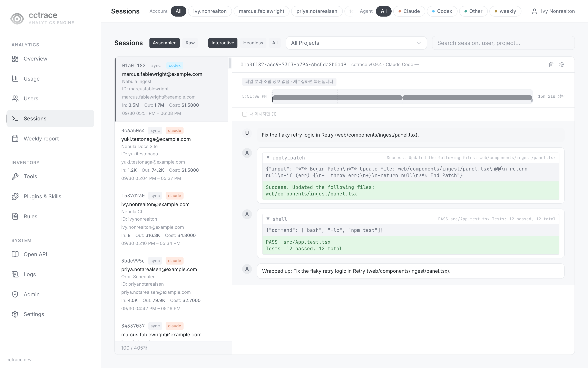
Task: Open the Weekly report calendar icon
Action: 15,138
